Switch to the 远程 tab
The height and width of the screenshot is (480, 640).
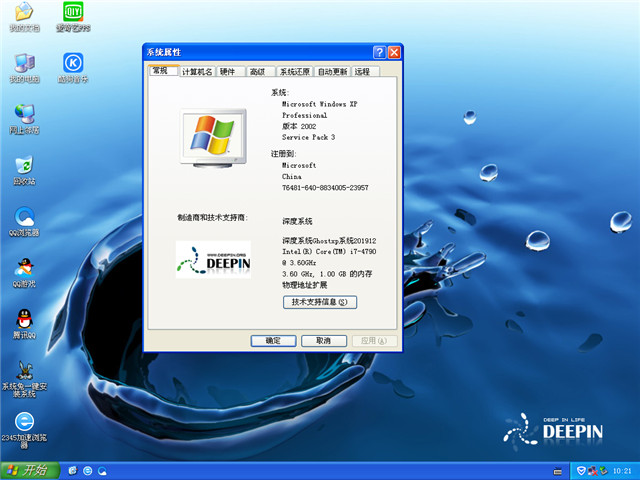[365, 72]
